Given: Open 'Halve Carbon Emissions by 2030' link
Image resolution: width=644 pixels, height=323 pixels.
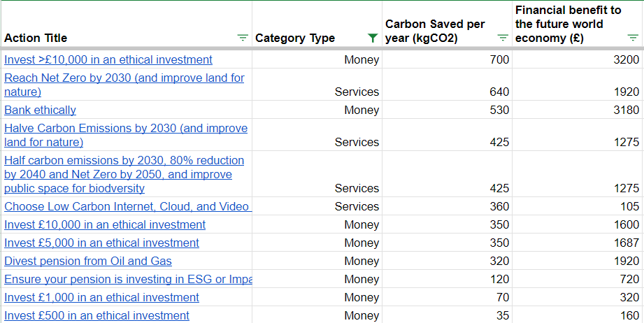Looking at the screenshot, I should point(126,129).
